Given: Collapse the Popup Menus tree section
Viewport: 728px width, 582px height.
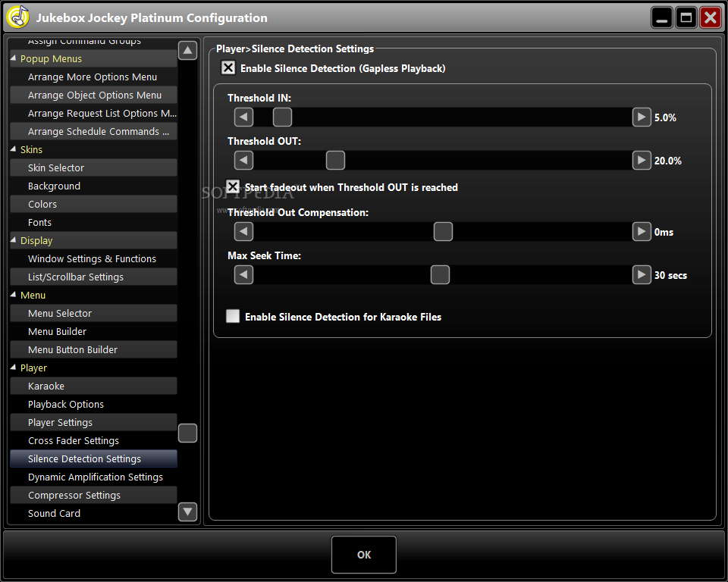Looking at the screenshot, I should (13, 58).
